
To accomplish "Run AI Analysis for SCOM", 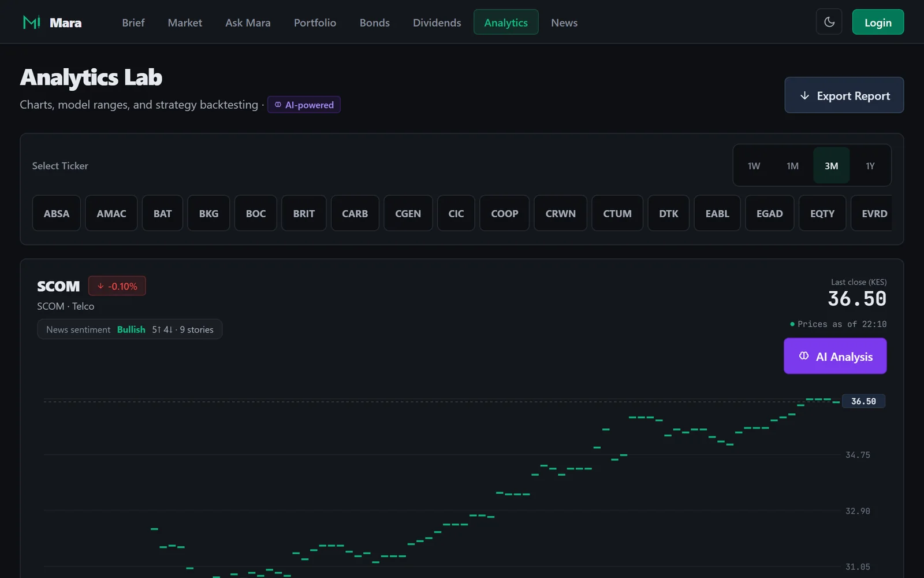I will (835, 356).
